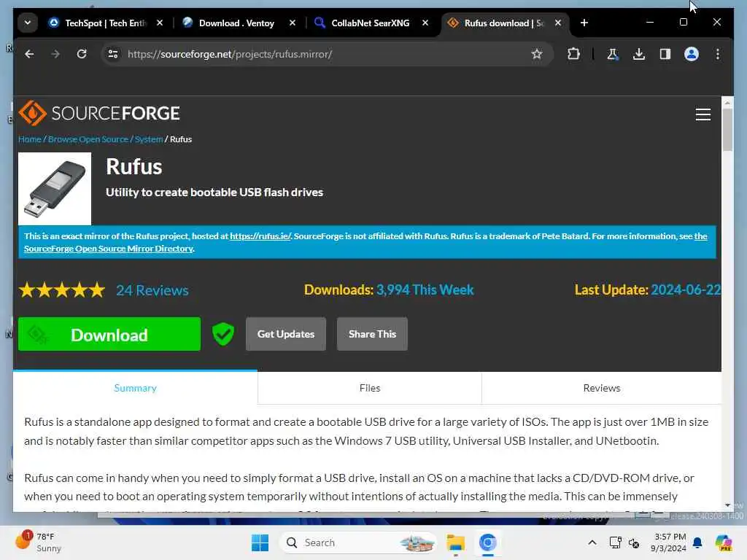Open the tab search dropdown arrow
The width and height of the screenshot is (747, 560).
point(28,23)
